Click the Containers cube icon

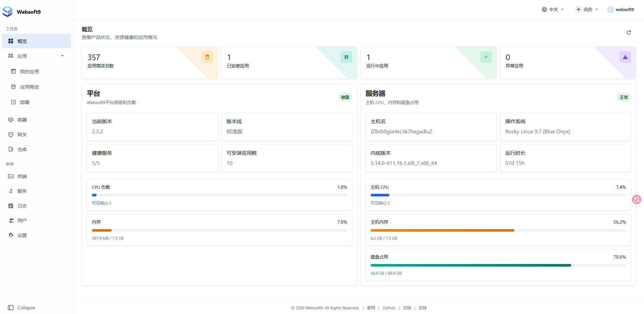(x=11, y=120)
